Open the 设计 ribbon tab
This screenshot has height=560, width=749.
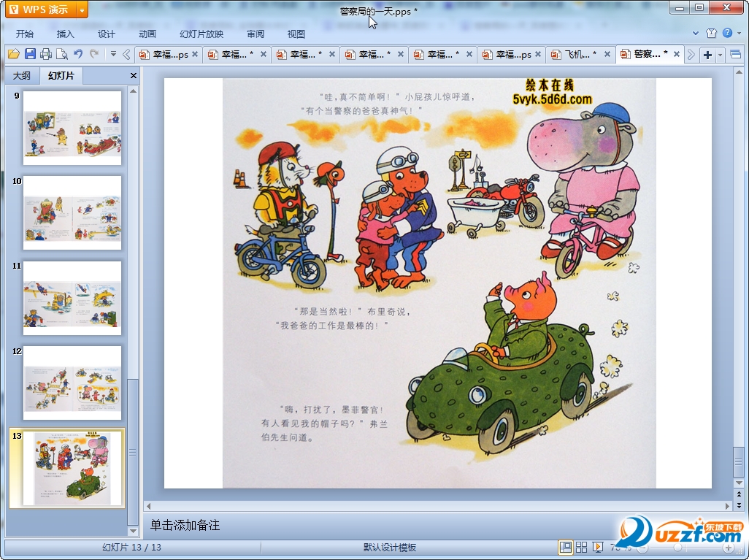coord(107,34)
